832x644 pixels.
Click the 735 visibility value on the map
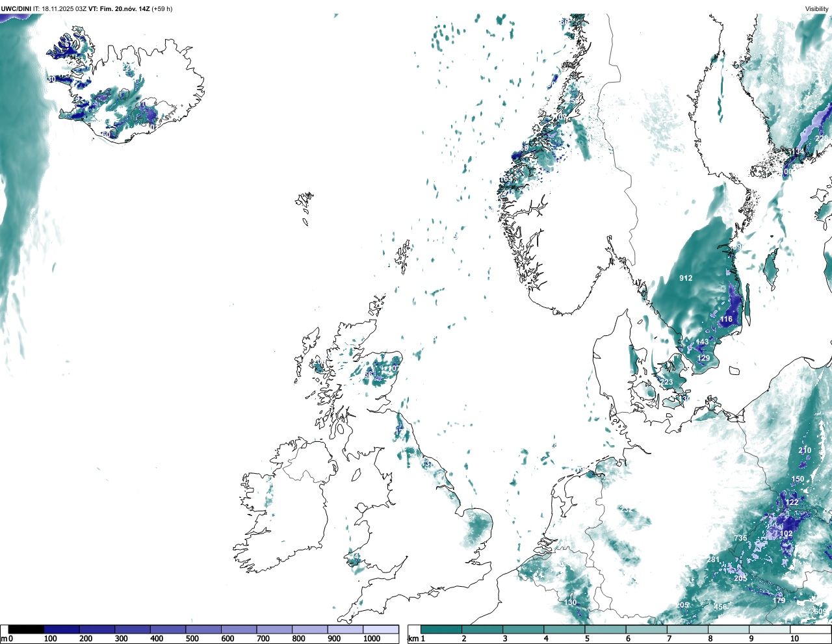click(x=740, y=538)
